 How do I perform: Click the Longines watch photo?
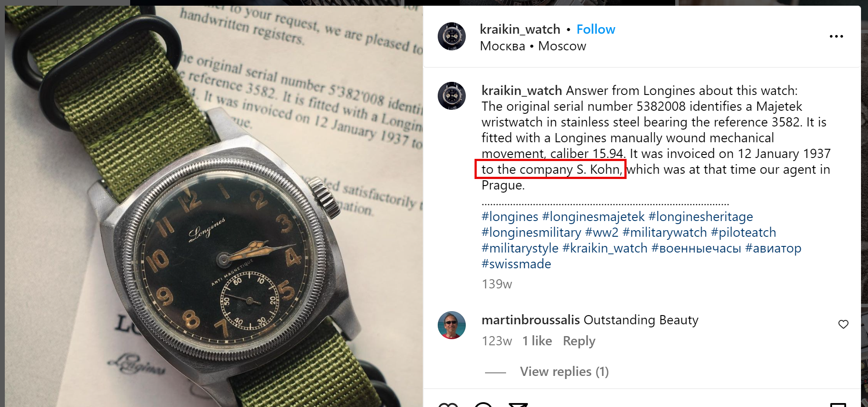pyautogui.click(x=214, y=207)
